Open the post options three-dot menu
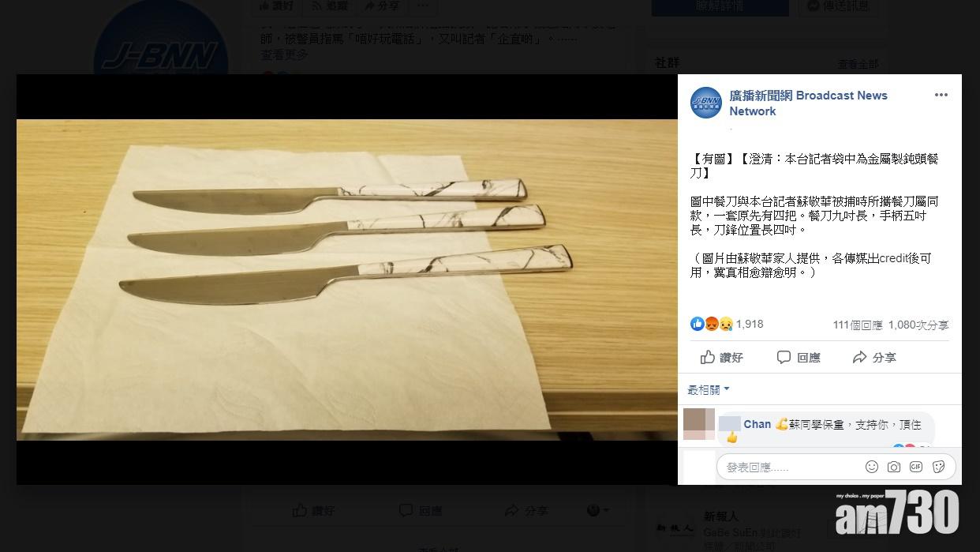Image resolution: width=980 pixels, height=552 pixels. (x=941, y=95)
